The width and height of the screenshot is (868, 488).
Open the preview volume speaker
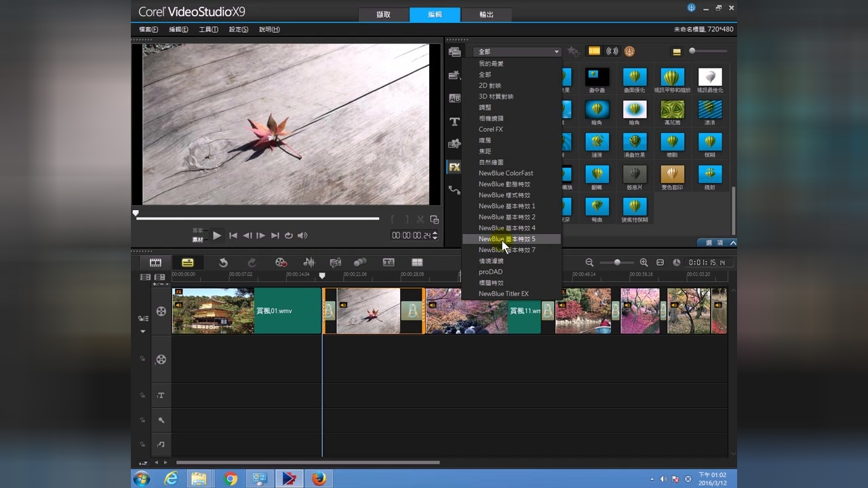pos(302,235)
